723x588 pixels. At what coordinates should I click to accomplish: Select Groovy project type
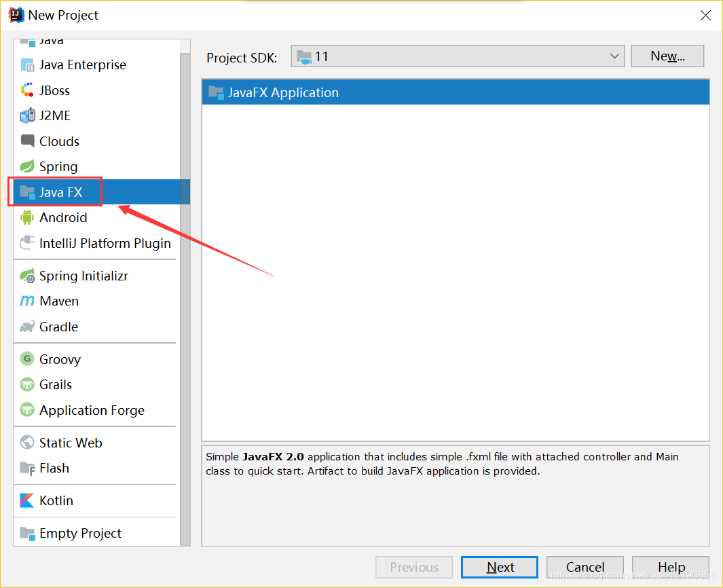point(97,359)
